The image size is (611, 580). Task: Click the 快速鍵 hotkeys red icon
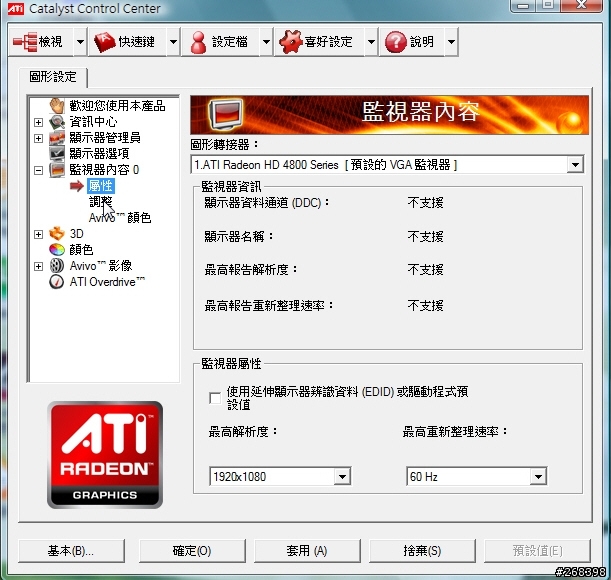click(x=104, y=42)
